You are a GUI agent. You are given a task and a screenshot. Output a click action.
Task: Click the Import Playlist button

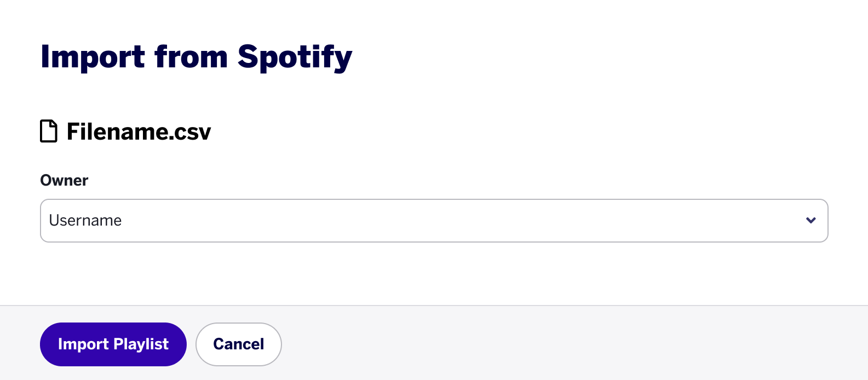tap(113, 344)
